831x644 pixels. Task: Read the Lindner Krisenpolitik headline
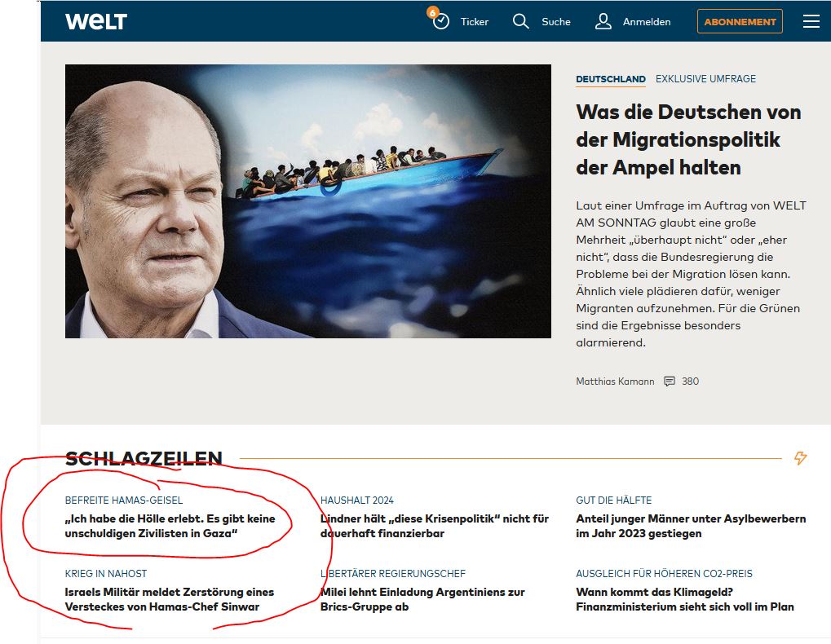click(x=434, y=526)
